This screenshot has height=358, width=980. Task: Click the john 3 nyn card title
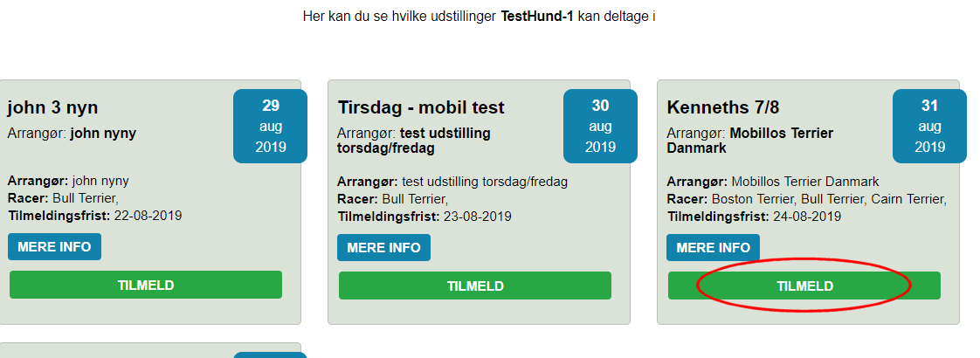(52, 108)
